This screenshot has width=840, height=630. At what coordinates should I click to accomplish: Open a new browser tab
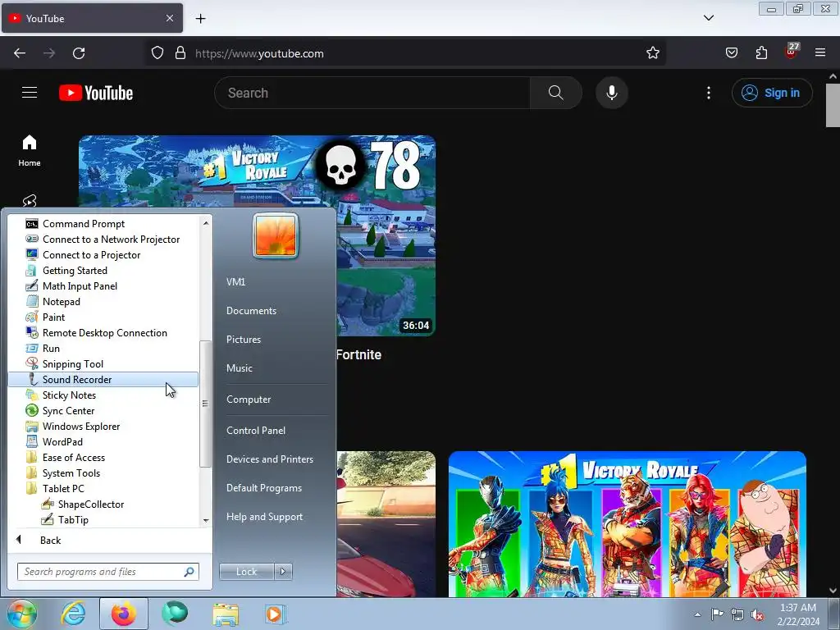pos(200,18)
